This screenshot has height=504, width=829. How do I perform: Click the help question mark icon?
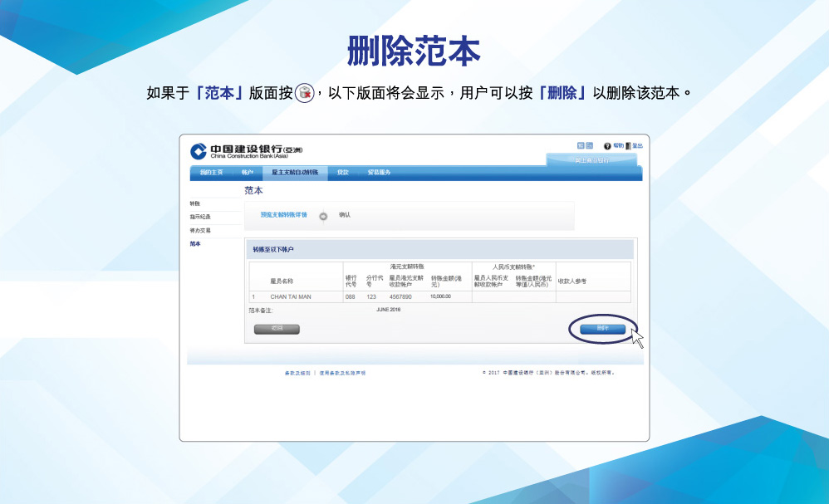(607, 146)
